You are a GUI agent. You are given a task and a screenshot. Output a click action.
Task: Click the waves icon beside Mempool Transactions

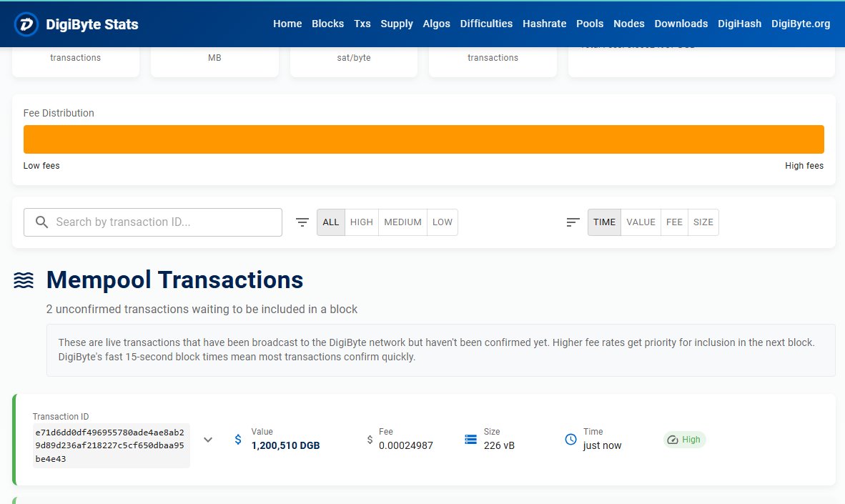23,280
